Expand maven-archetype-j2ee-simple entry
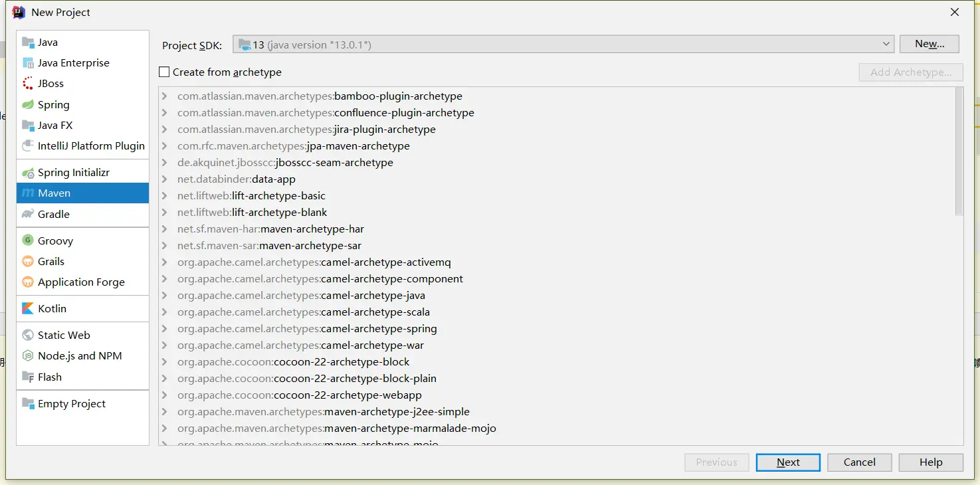This screenshot has height=485, width=980. coord(164,412)
